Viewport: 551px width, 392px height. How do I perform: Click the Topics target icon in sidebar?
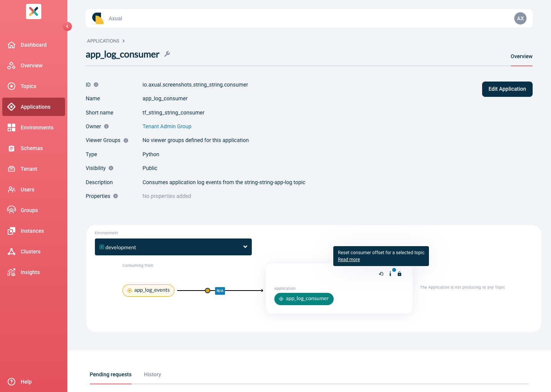point(11,86)
